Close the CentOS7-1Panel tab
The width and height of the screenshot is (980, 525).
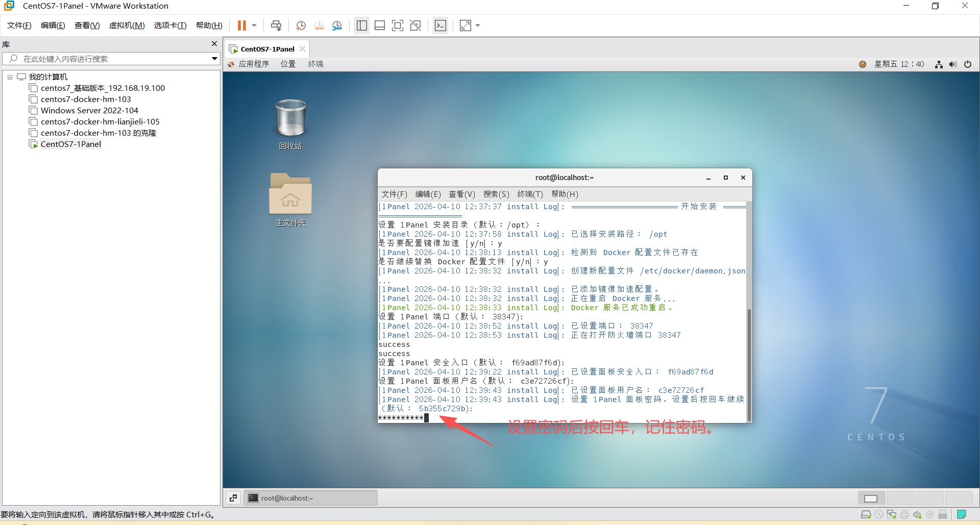(x=303, y=49)
